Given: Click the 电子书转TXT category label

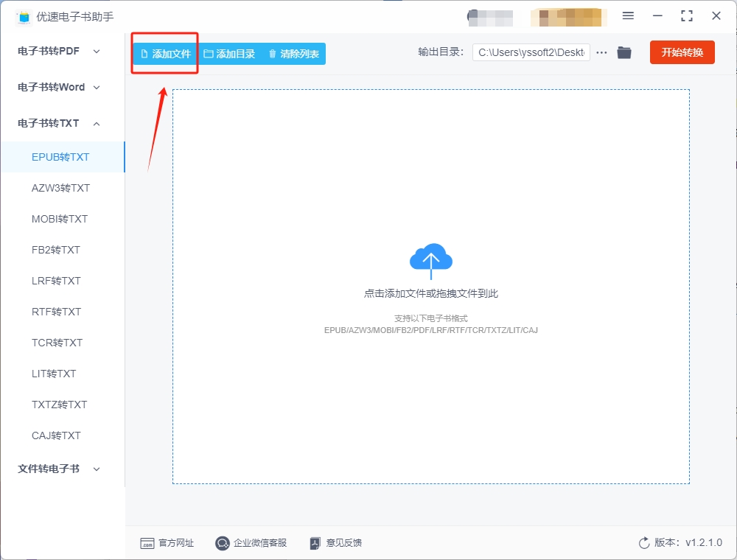Looking at the screenshot, I should click(49, 124).
